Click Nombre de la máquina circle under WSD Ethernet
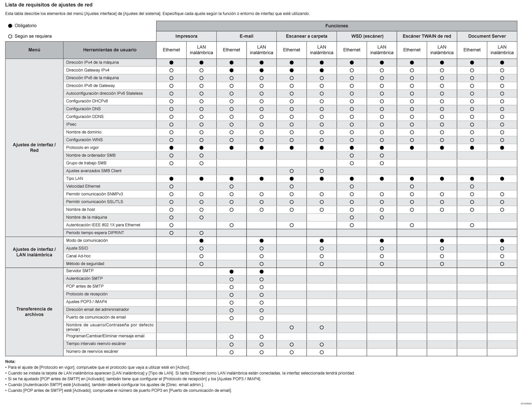Image resolution: width=532 pixels, height=405 pixels. [x=352, y=218]
